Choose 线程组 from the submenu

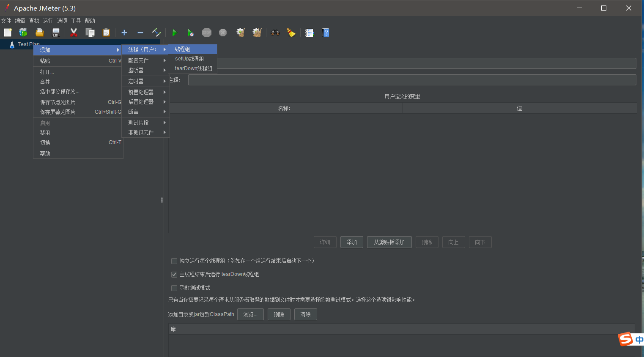193,49
